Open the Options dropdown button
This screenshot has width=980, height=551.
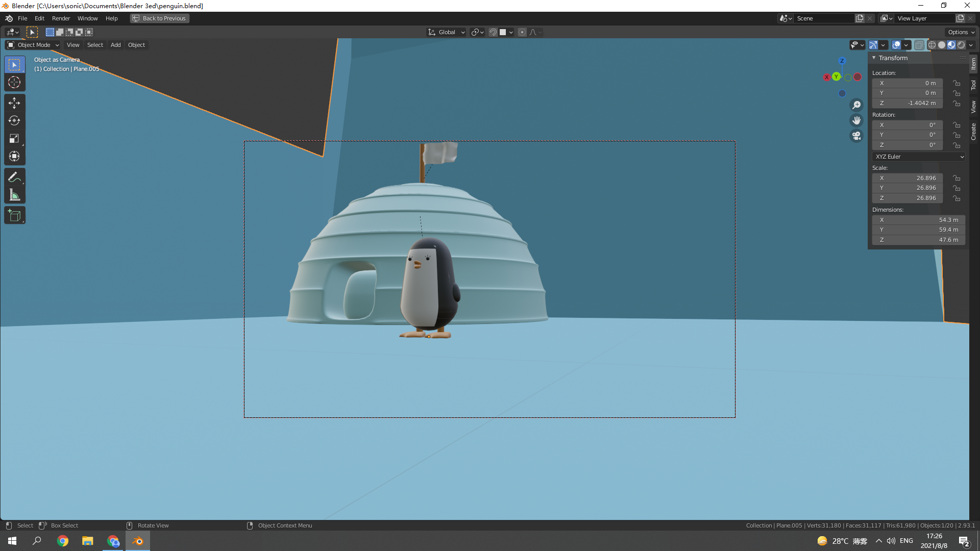tap(961, 32)
